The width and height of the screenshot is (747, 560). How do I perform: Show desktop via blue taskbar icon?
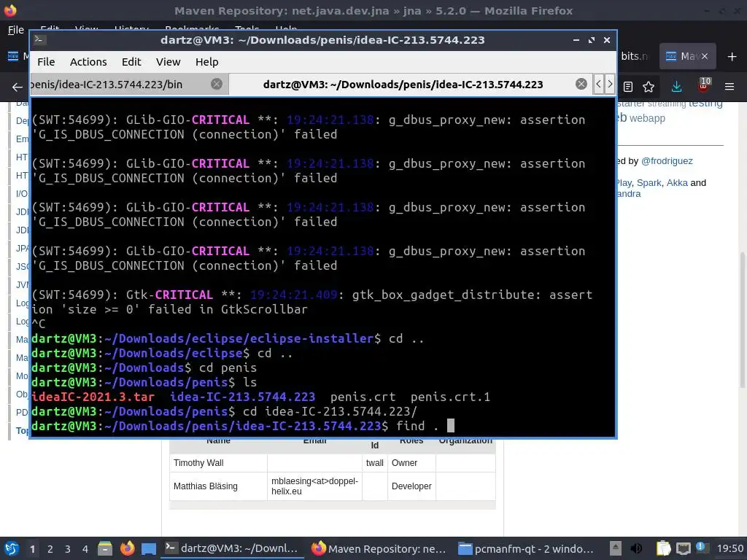(149, 549)
